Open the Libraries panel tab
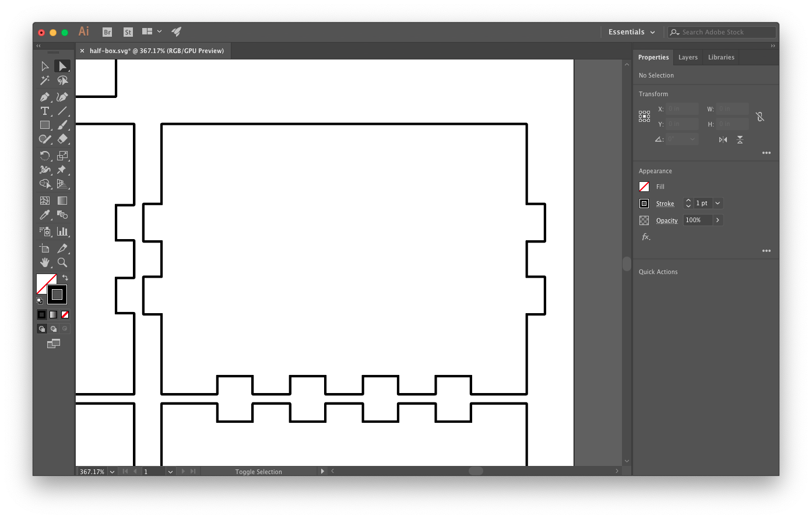This screenshot has width=812, height=519. 720,57
